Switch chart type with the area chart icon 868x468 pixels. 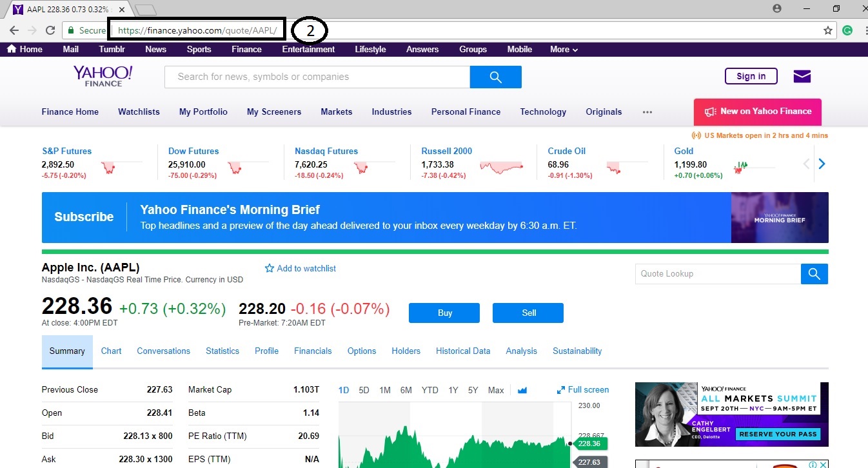(522, 390)
